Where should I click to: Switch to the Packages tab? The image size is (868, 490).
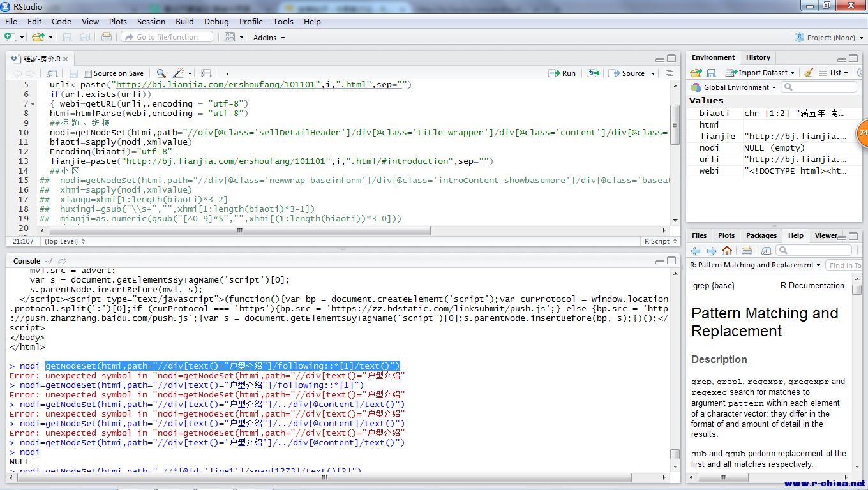click(x=761, y=235)
